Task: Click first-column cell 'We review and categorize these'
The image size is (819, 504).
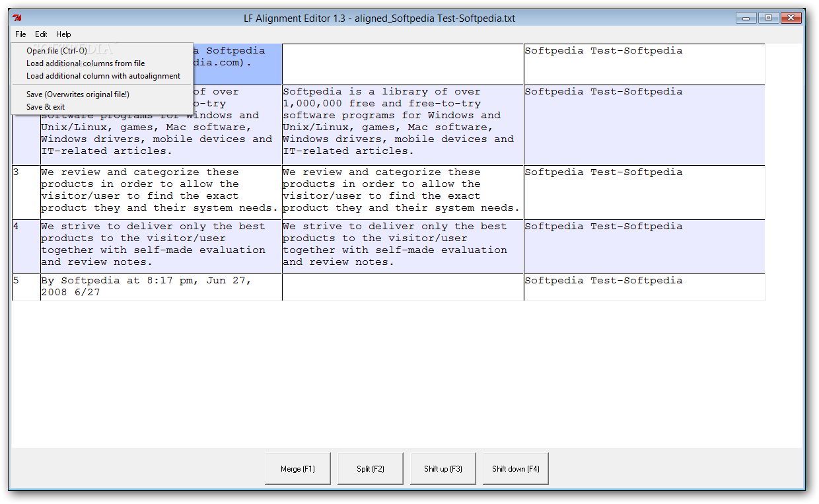Action: [x=161, y=192]
